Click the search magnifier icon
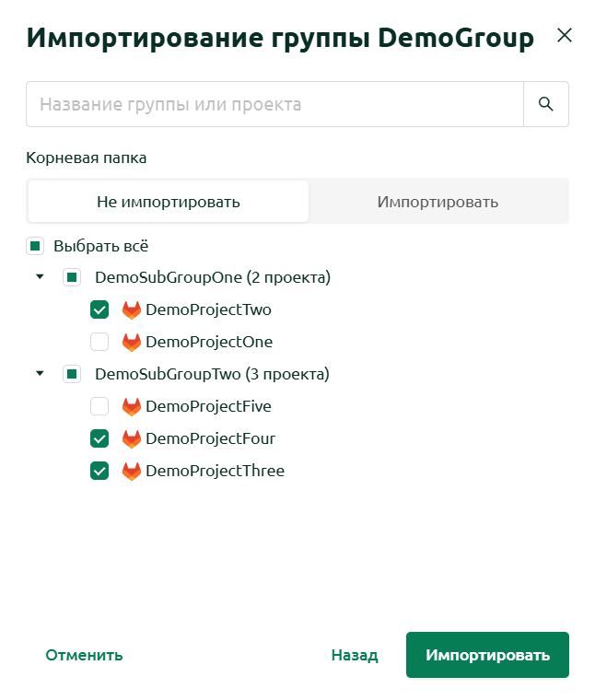Screen dimensions: 595x700 [x=545, y=104]
